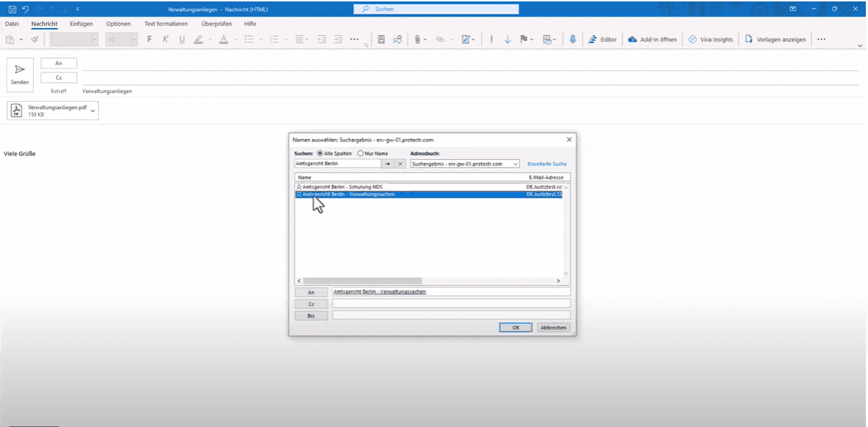This screenshot has height=427, width=868.
Task: Set high importance with exclamation mark icon
Action: click(x=491, y=39)
